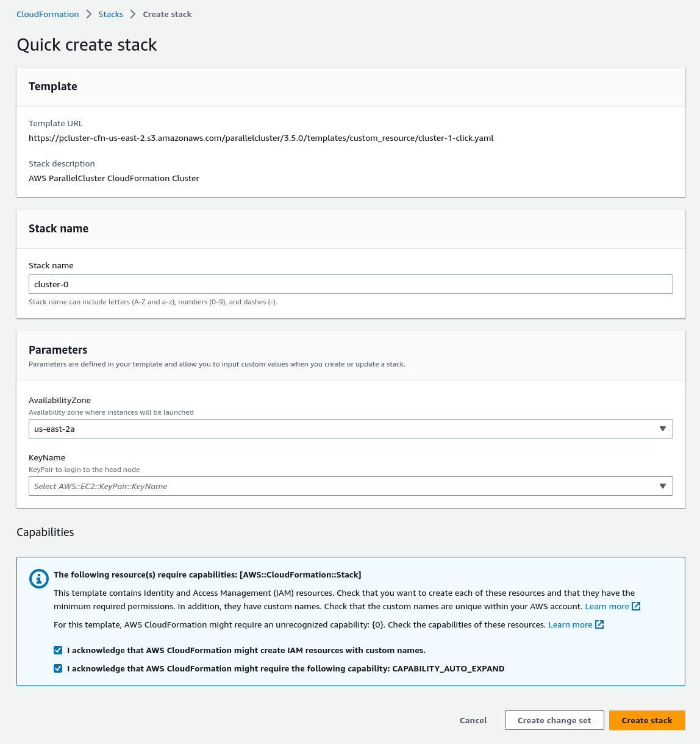This screenshot has height=744, width=700.
Task: Click the Learn more link about unrecognized capabilities
Action: pyautogui.click(x=570, y=624)
